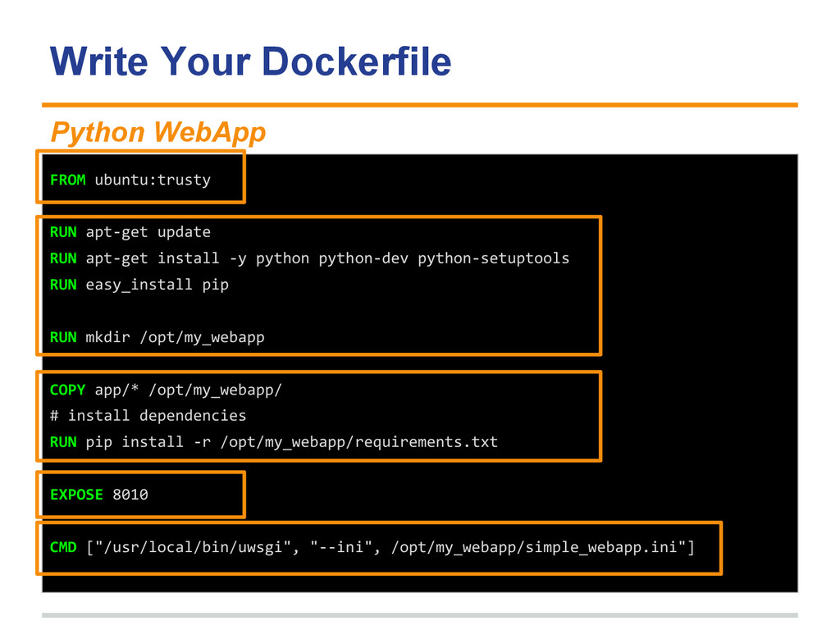Image resolution: width=840 pixels, height=630 pixels.
Task: Click the 'RUN mkdir /opt/my_webapp' line
Action: pyautogui.click(x=157, y=337)
